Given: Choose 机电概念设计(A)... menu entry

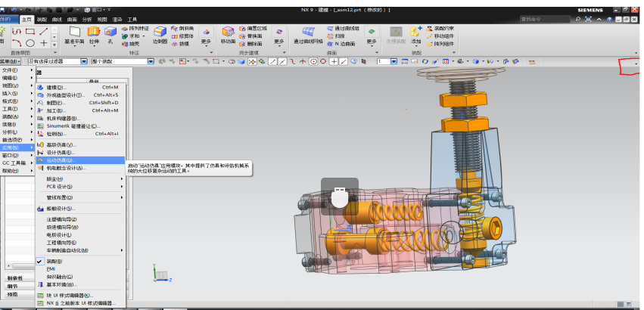Looking at the screenshot, I should tap(80, 168).
